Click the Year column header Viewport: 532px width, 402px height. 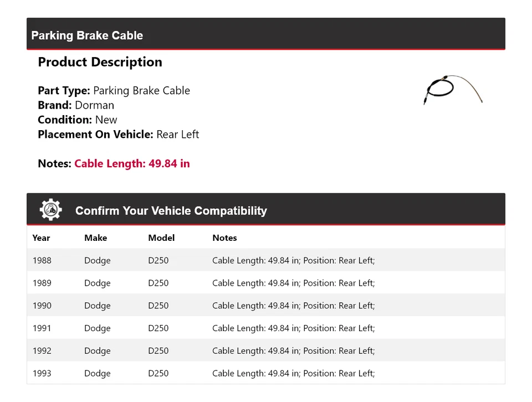click(41, 238)
